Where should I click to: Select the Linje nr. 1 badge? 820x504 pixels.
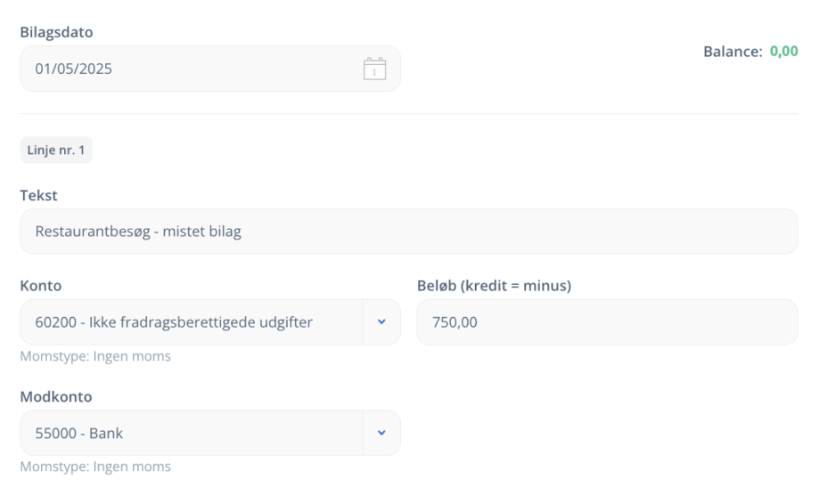[x=56, y=150]
